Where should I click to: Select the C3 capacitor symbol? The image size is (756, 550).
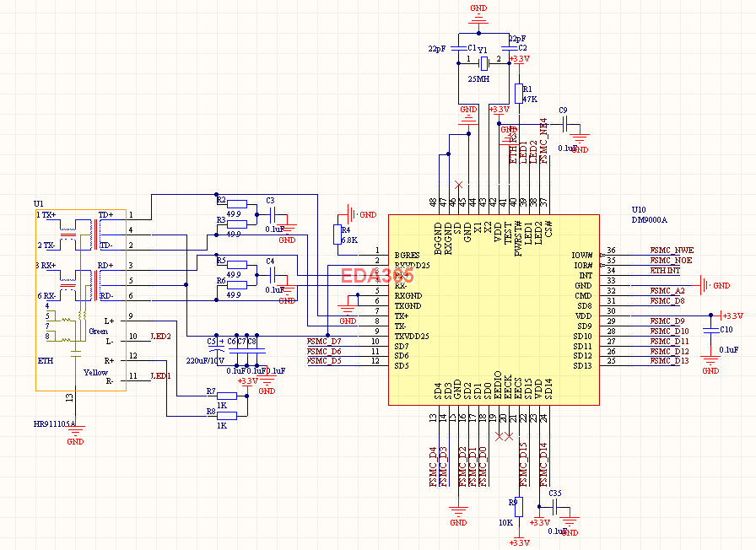[x=273, y=214]
